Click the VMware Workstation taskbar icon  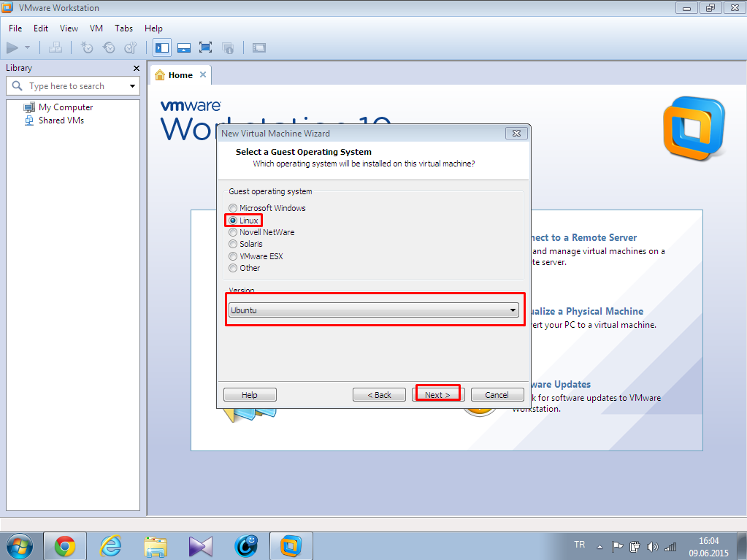(x=291, y=545)
